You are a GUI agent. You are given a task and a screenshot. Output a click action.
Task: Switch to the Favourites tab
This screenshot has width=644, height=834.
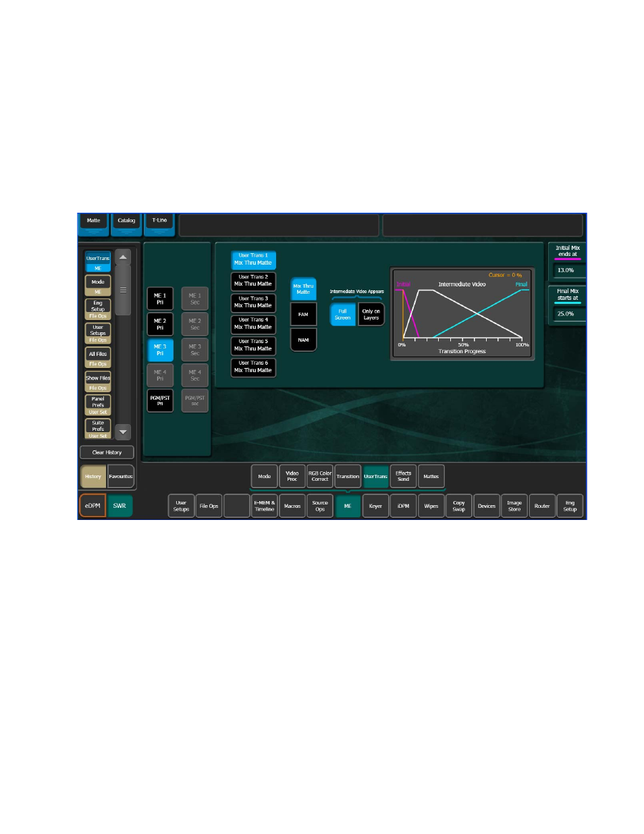121,477
